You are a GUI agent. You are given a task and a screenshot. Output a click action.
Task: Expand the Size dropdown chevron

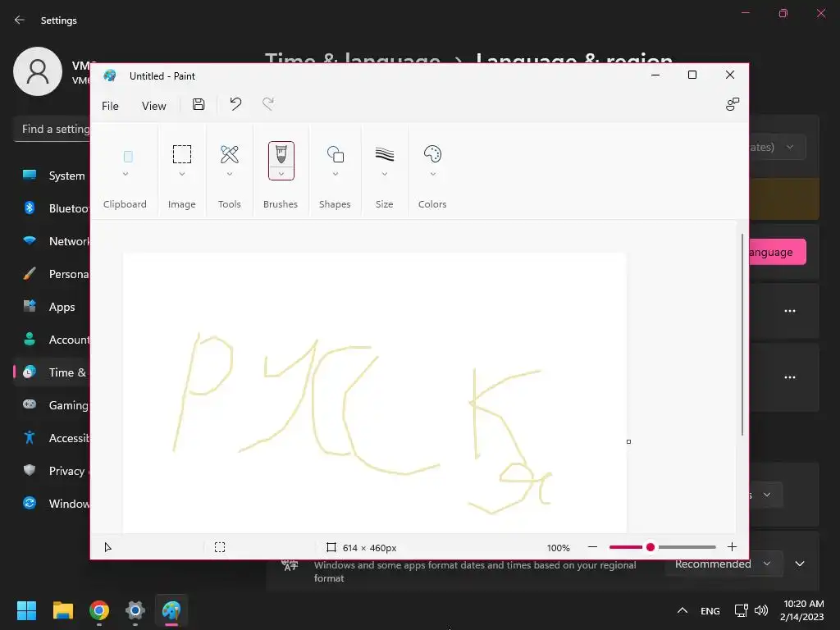(385, 174)
